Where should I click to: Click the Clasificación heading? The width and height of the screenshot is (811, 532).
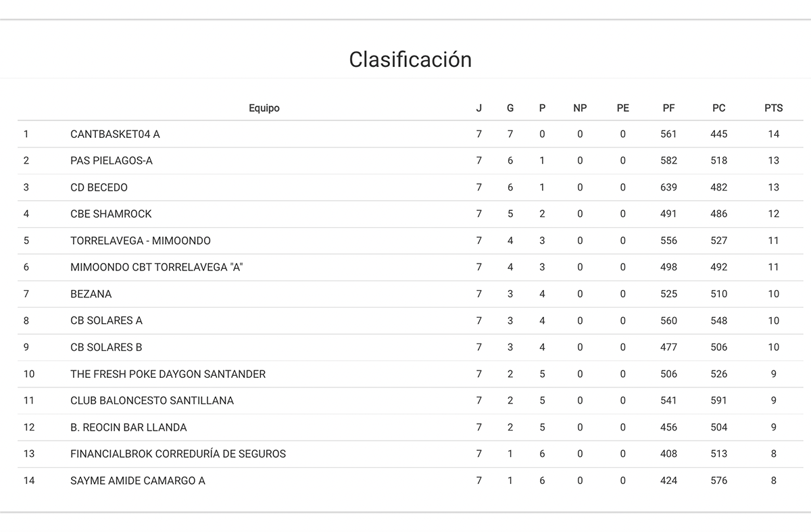click(x=410, y=59)
